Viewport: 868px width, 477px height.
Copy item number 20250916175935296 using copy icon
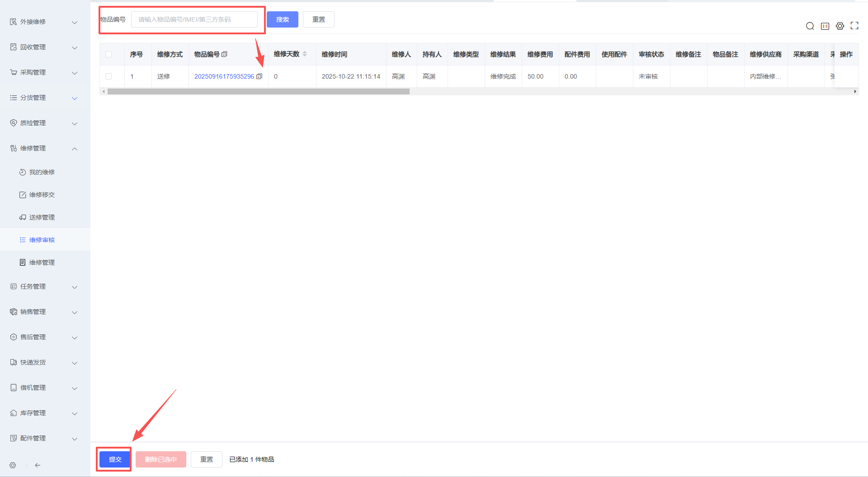[x=259, y=76]
